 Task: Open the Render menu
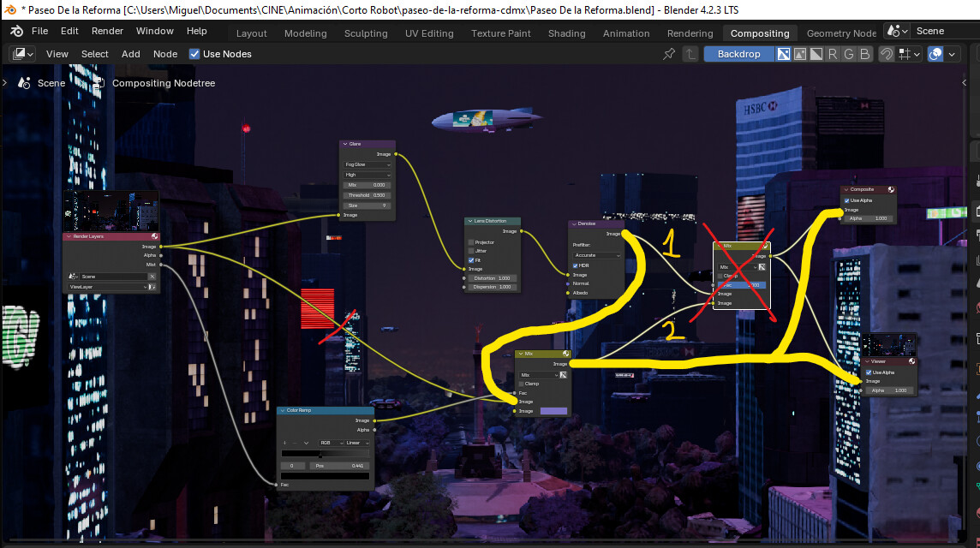[107, 31]
